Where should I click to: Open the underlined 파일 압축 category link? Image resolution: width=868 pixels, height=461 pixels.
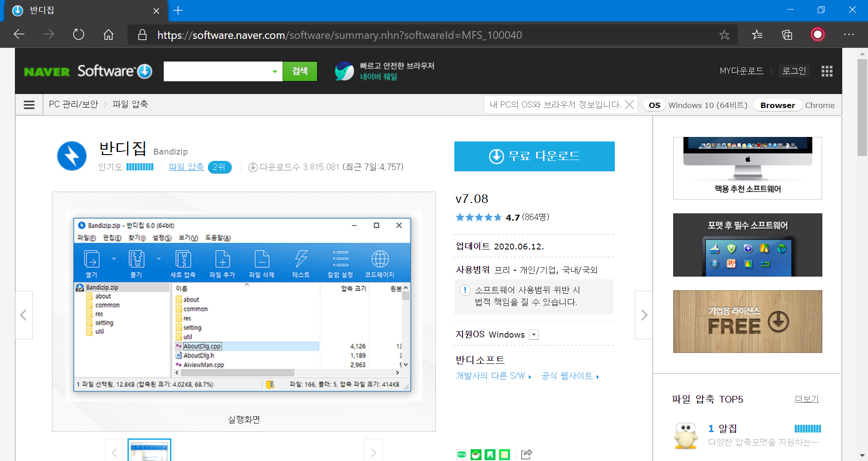[186, 167]
